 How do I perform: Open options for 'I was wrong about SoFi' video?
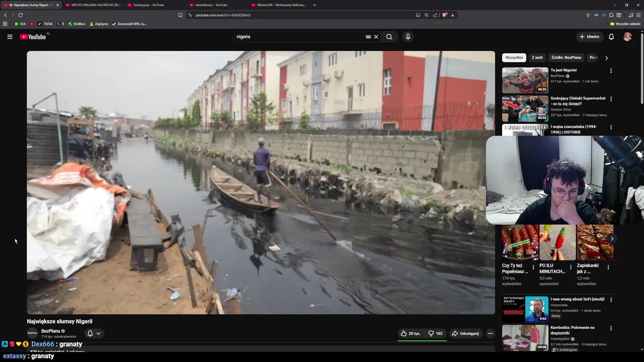tap(611, 300)
